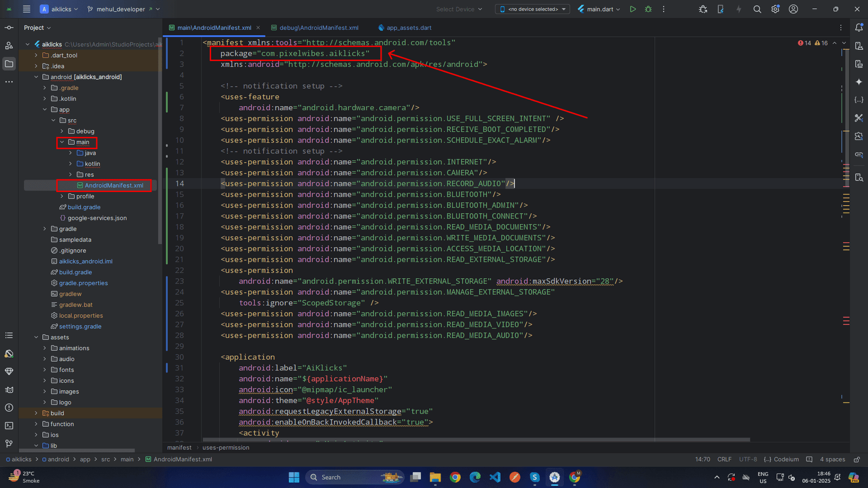The image size is (868, 488).
Task: Open the Commit tool window
Action: (x=9, y=28)
